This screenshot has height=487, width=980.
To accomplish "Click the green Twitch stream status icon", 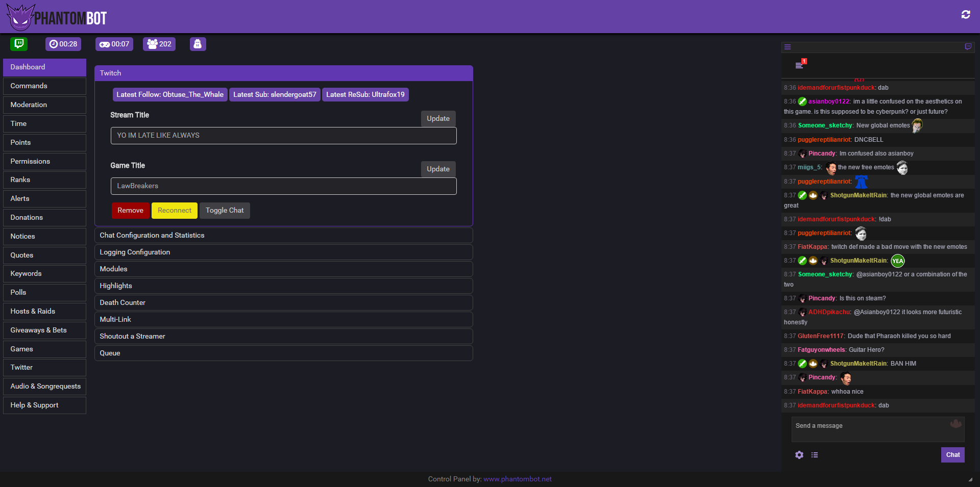I will pyautogui.click(x=19, y=44).
